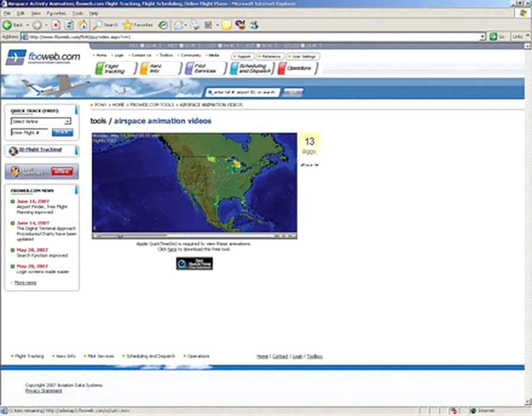Open the Mail toolbar icon
The height and width of the screenshot is (416, 532).
[x=178, y=25]
